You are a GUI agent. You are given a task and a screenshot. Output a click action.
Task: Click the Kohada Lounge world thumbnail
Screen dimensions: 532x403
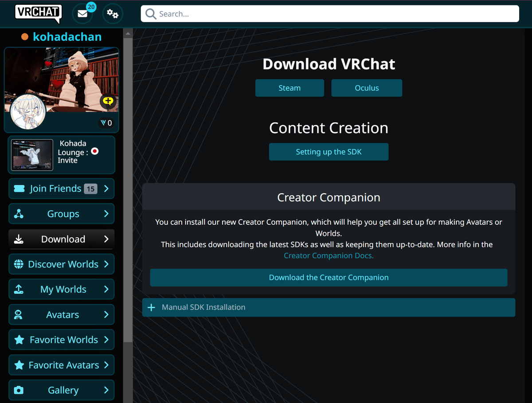pyautogui.click(x=31, y=155)
